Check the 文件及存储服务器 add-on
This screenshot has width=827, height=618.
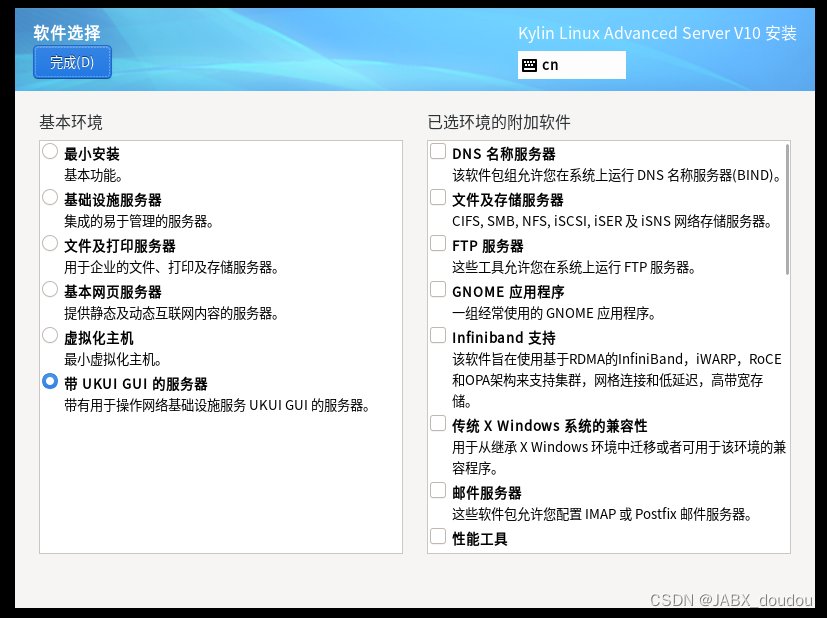tap(438, 197)
